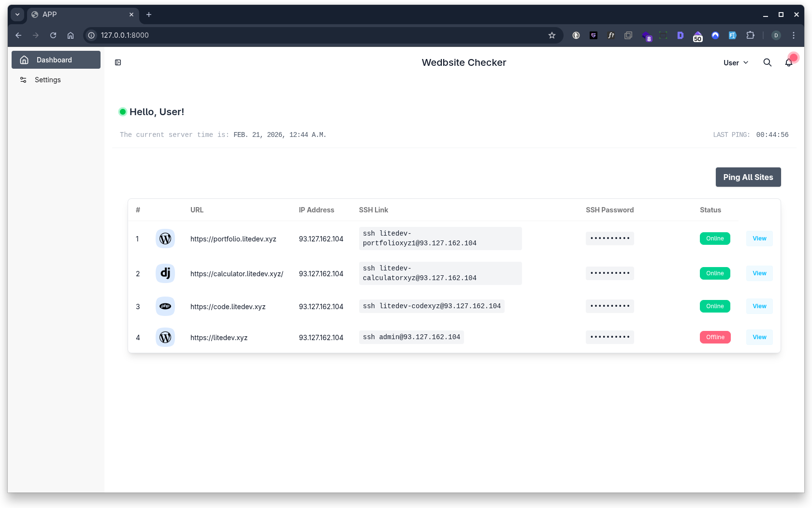Open the tab search dropdown chevron
This screenshot has width=812, height=508.
pos(17,15)
